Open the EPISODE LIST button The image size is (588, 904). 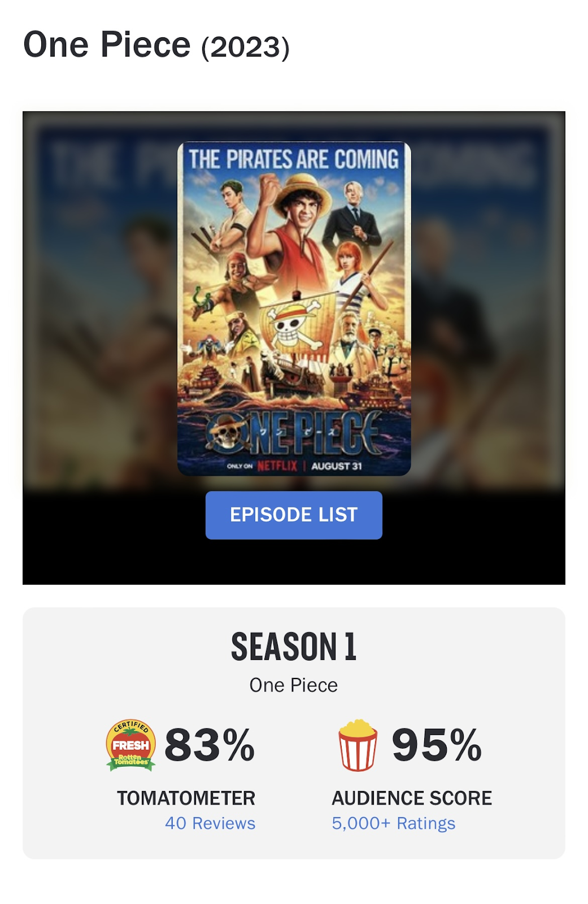294,515
